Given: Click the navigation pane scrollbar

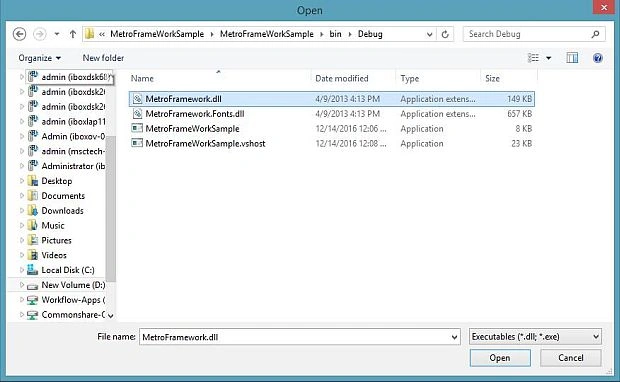Looking at the screenshot, I should coord(111,209).
